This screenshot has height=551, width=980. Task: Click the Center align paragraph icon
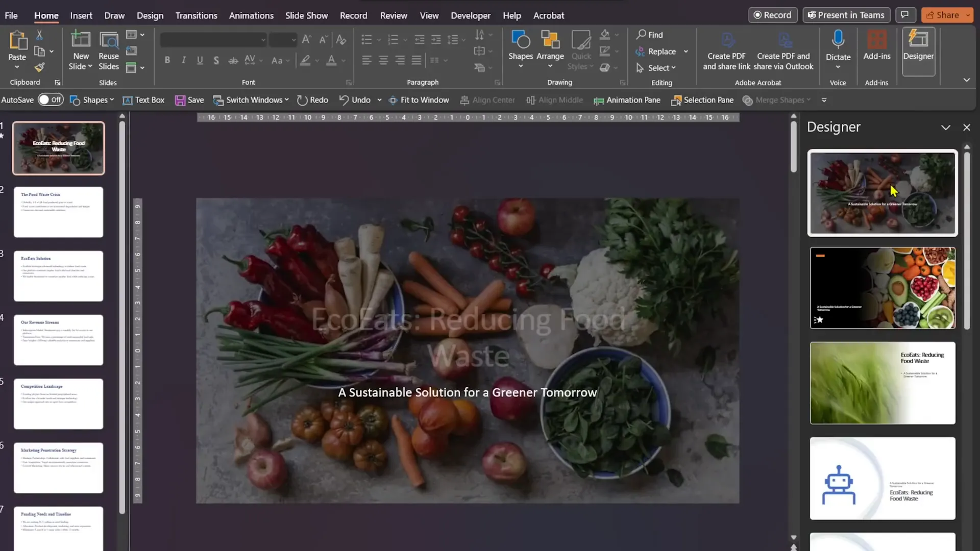[383, 60]
